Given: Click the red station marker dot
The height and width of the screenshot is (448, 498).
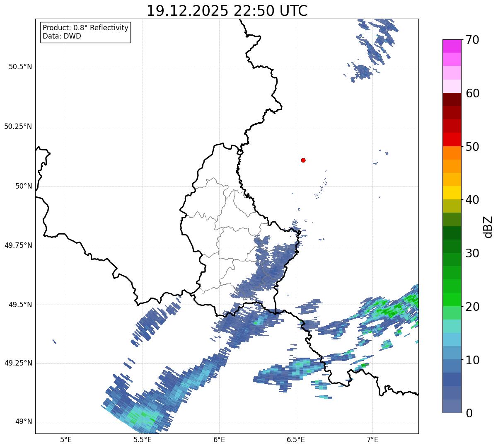Looking at the screenshot, I should [303, 160].
